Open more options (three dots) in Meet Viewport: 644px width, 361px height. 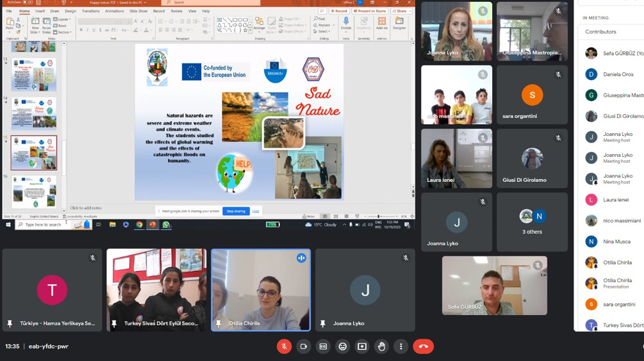point(401,347)
